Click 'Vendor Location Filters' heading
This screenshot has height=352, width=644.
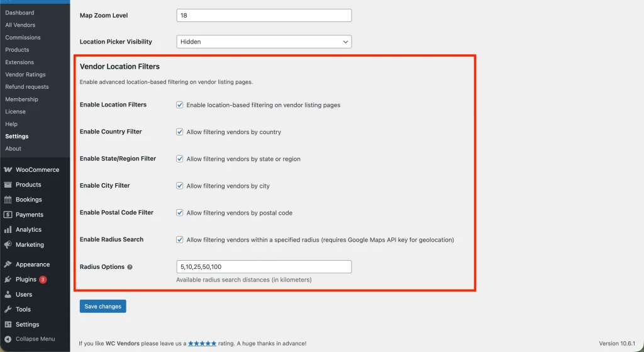pos(119,66)
